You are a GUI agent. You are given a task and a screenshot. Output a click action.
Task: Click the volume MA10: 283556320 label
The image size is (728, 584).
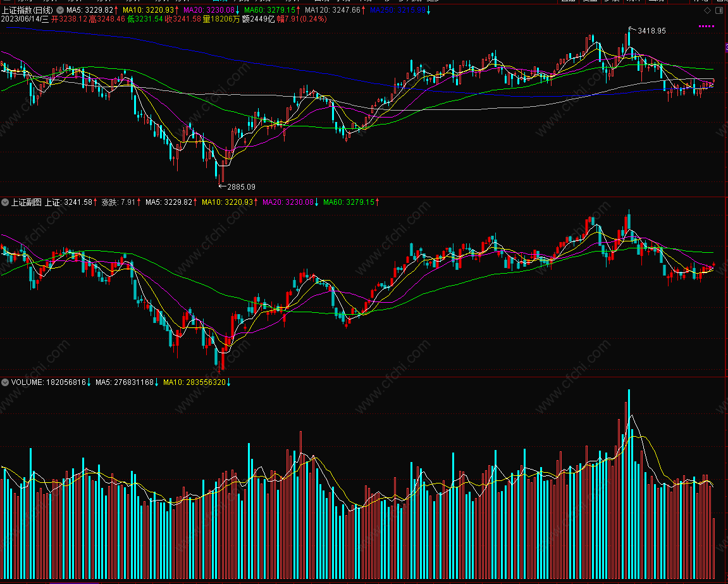(195, 382)
